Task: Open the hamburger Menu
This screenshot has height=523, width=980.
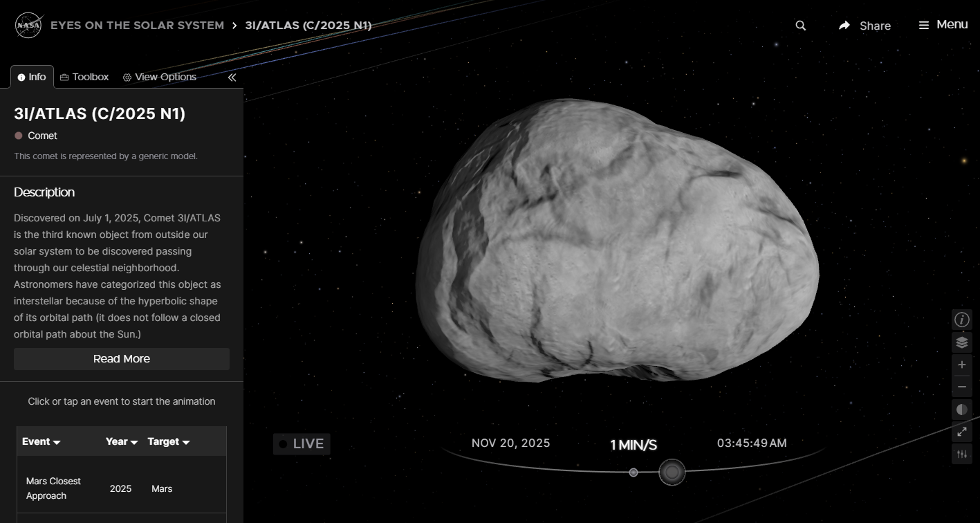Action: pyautogui.click(x=943, y=25)
